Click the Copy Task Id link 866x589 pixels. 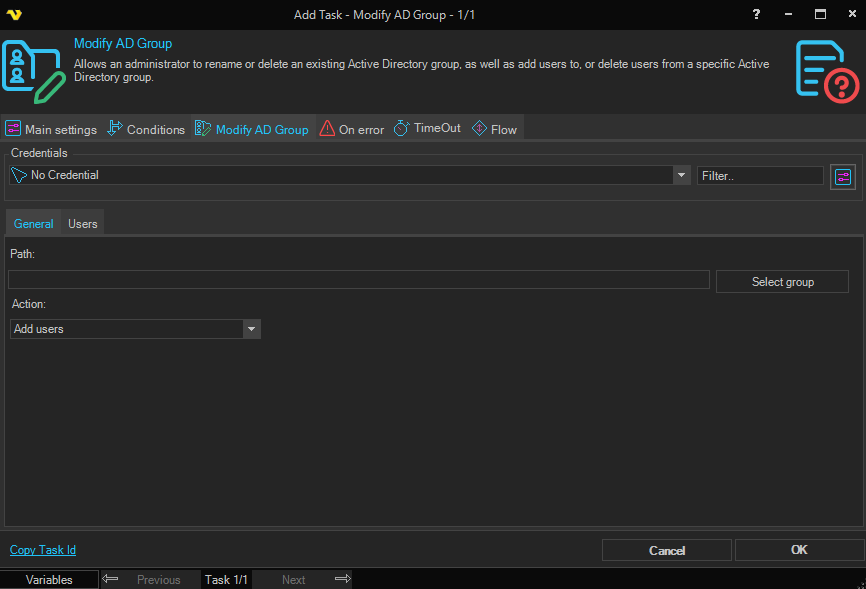pyautogui.click(x=43, y=550)
